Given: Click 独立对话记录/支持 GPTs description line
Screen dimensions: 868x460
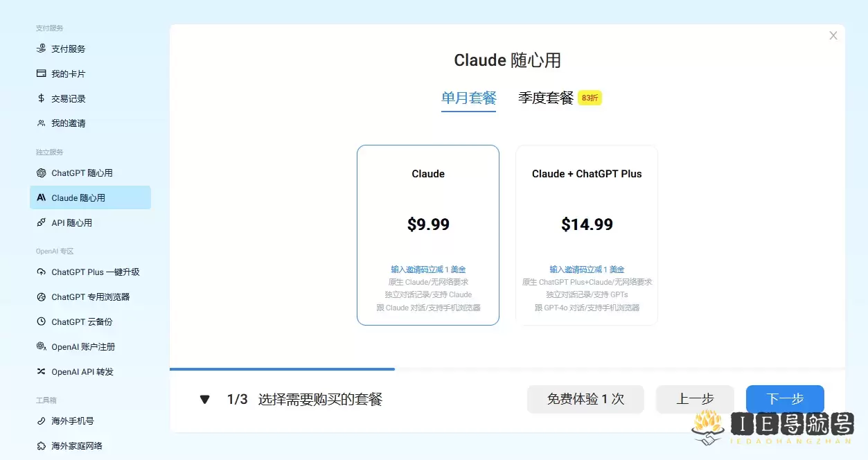Looking at the screenshot, I should point(587,294).
